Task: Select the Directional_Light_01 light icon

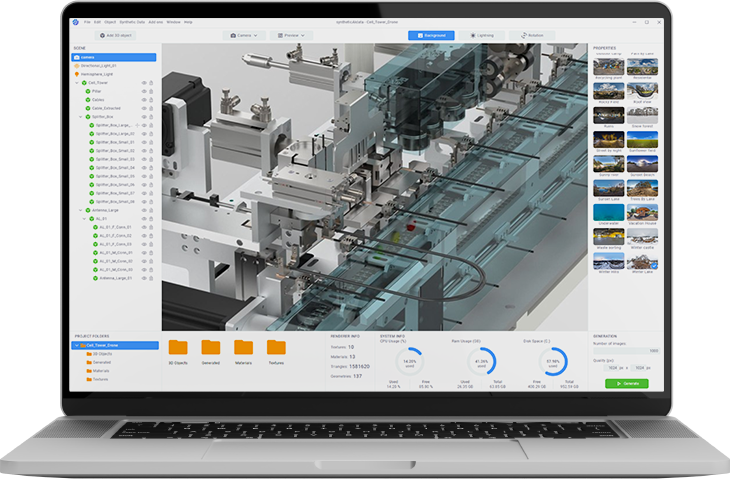Action: pyautogui.click(x=76, y=66)
